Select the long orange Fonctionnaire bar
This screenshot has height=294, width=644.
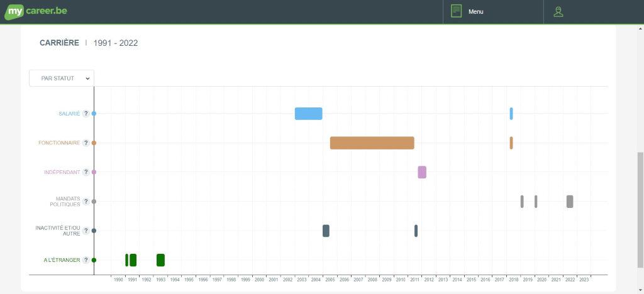[x=372, y=143]
